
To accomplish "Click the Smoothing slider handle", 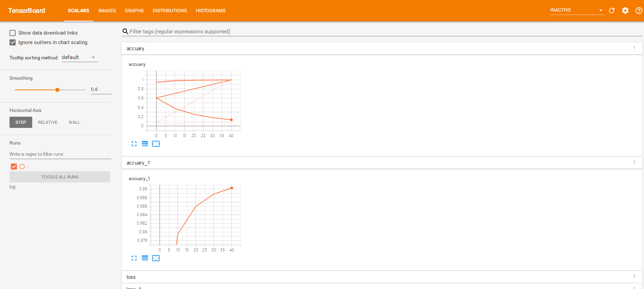I will (57, 90).
